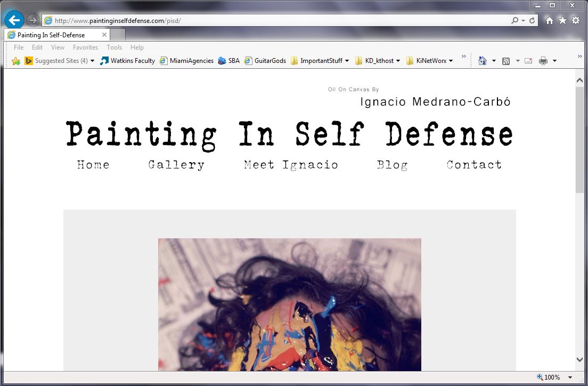Expand the KiNetWorx folder arrow

[451, 61]
